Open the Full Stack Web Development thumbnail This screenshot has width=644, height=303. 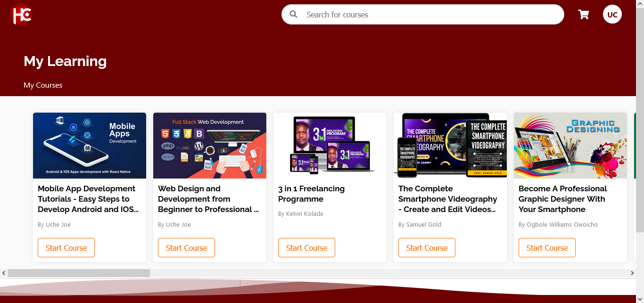click(x=210, y=146)
